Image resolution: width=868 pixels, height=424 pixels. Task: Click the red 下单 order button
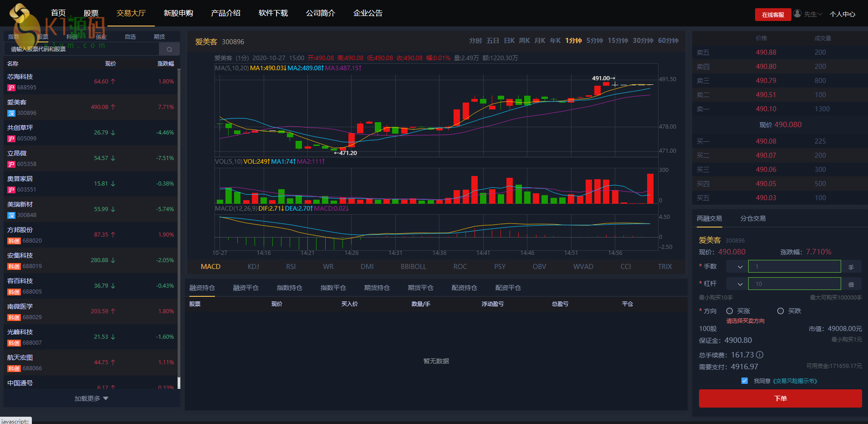point(780,398)
